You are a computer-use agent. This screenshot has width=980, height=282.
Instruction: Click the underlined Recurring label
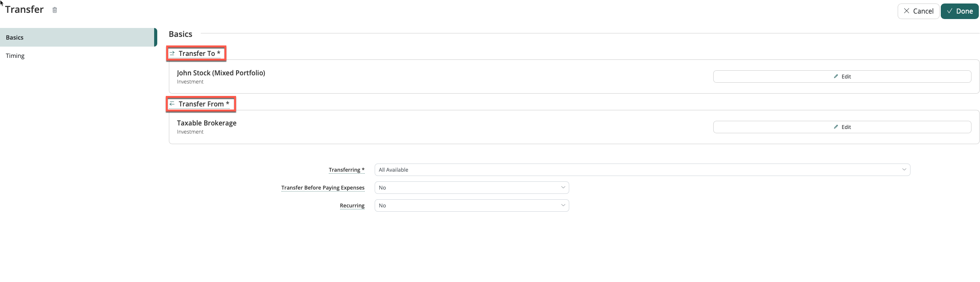352,205
